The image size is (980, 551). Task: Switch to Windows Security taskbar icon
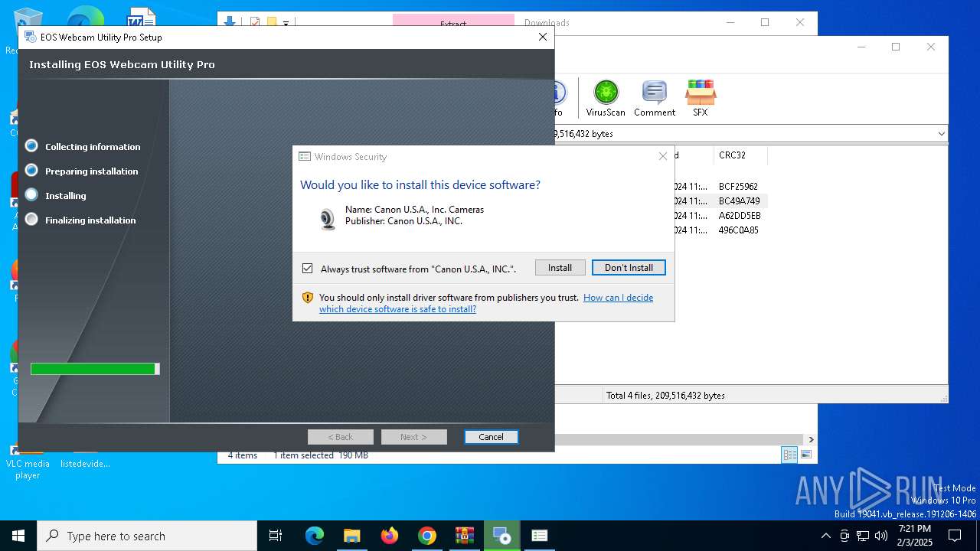(x=540, y=536)
